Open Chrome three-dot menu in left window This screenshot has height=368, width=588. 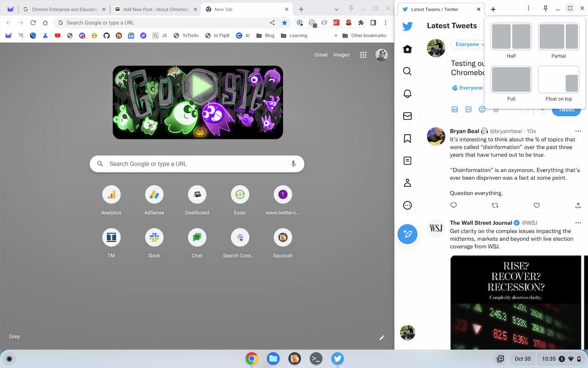[385, 23]
